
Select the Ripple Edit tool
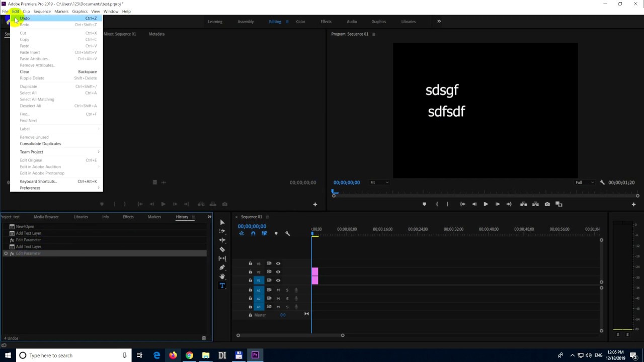coord(222,240)
